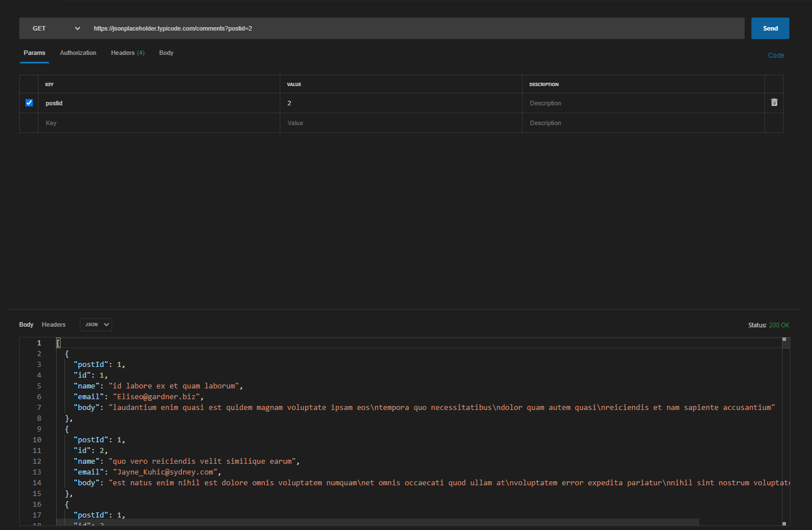Click the VALUE column header
Viewport: 812px width, 530px height.
pos(294,84)
